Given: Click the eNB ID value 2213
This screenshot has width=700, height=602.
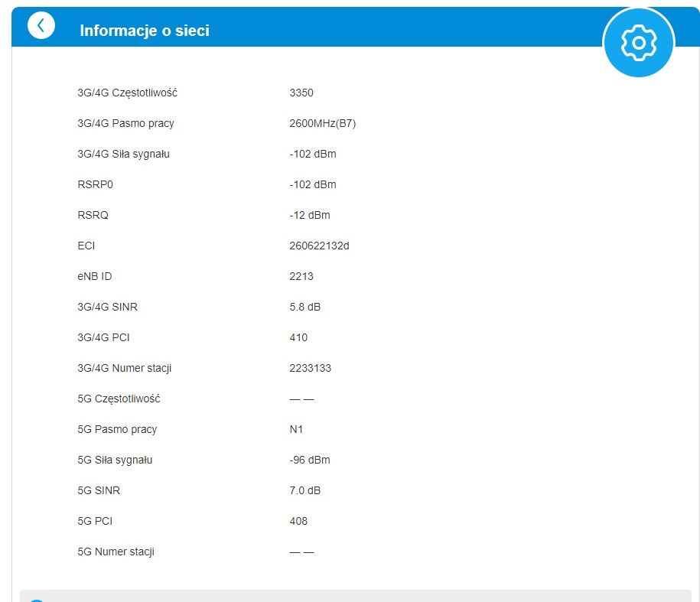Looking at the screenshot, I should (301, 276).
